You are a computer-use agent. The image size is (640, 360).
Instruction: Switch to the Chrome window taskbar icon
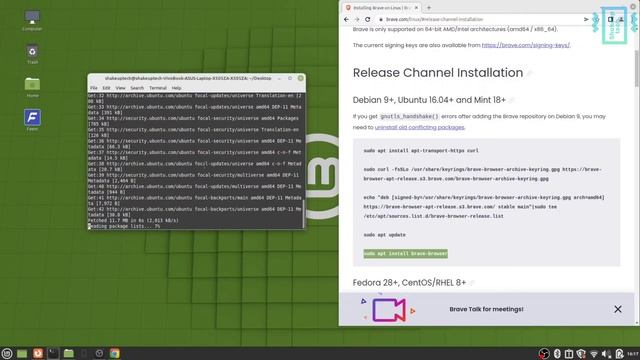(115, 353)
